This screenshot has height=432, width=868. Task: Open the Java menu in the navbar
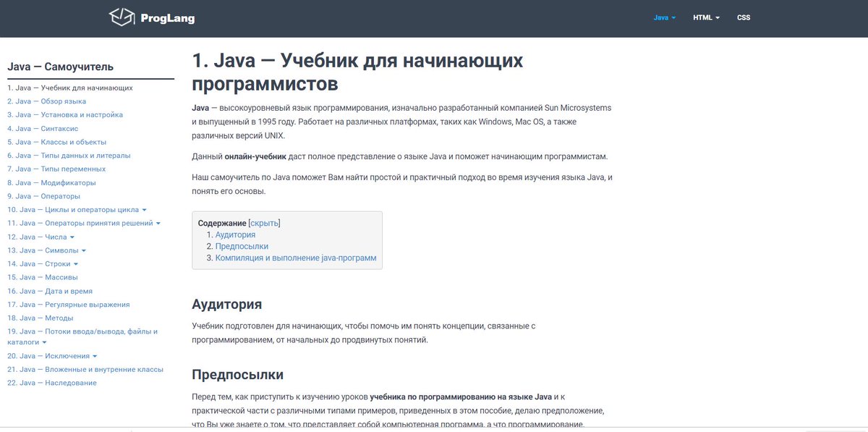pos(664,17)
